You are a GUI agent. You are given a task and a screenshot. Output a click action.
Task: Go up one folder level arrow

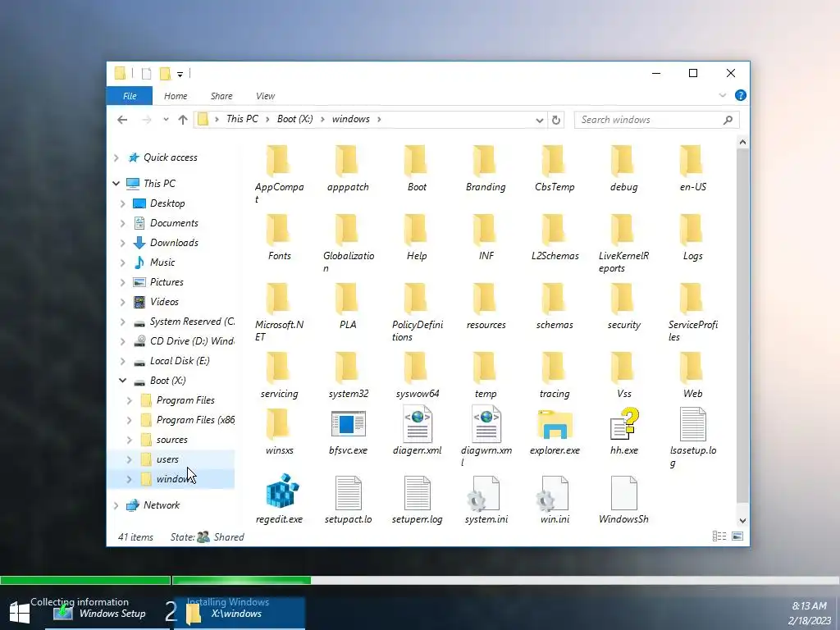183,120
